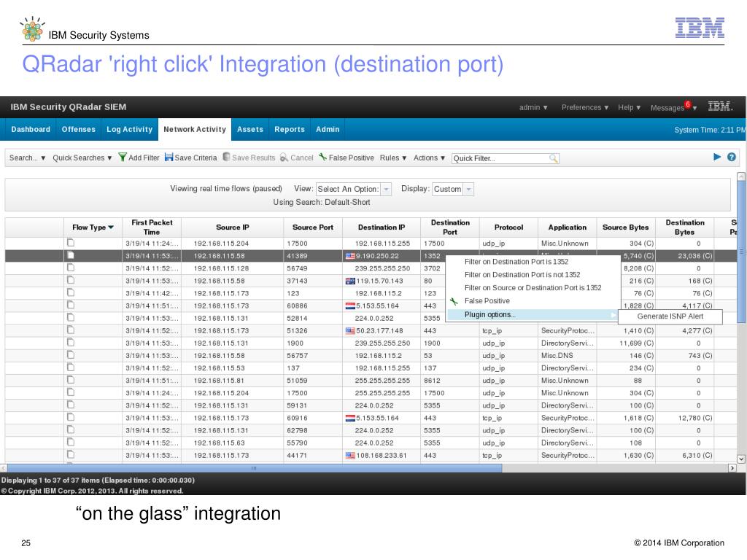Viewport: 747px width, 560px height.
Task: Select 'Generate ISNP Alert' submenu item
Action: coord(670,316)
